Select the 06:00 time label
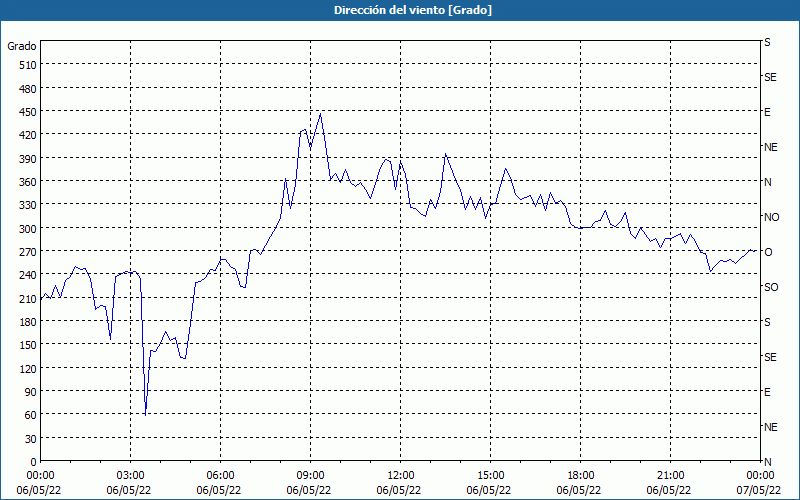 pyautogui.click(x=220, y=476)
